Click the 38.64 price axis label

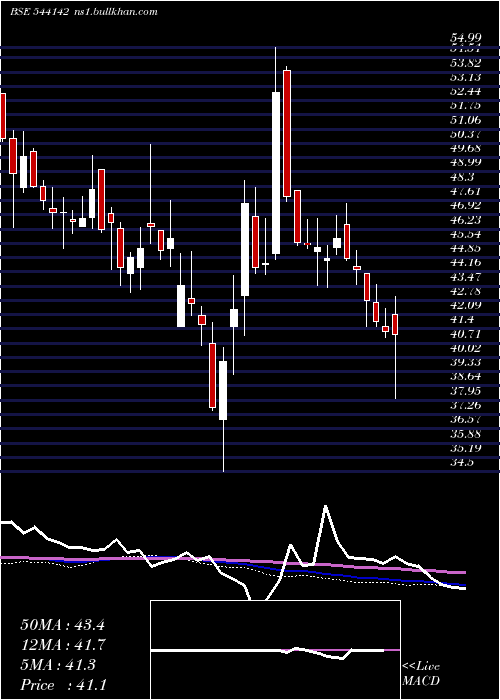465,377
